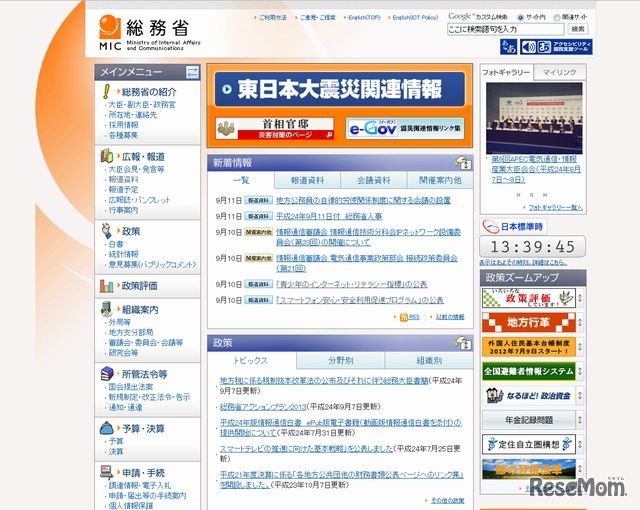Reorder the なるほど!政治資金 banner using its arrow
The height and width of the screenshot is (510, 640).
pyautogui.click(x=580, y=396)
